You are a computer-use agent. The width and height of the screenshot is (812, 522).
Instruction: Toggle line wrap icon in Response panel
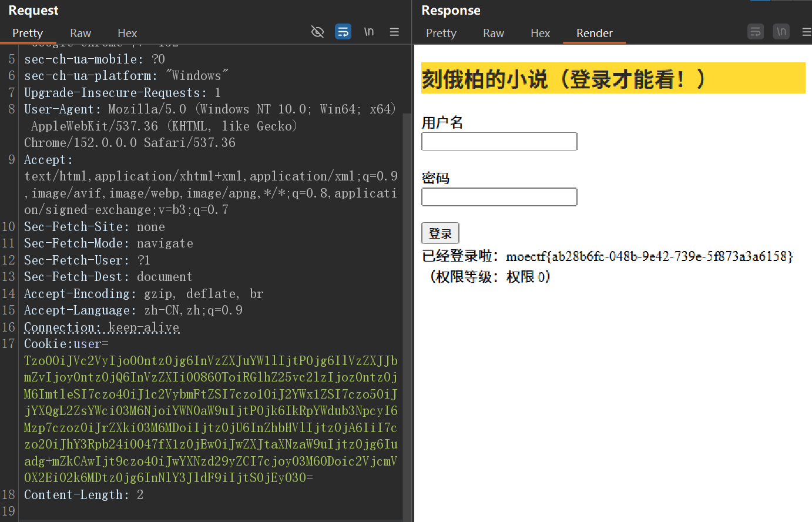tap(756, 32)
